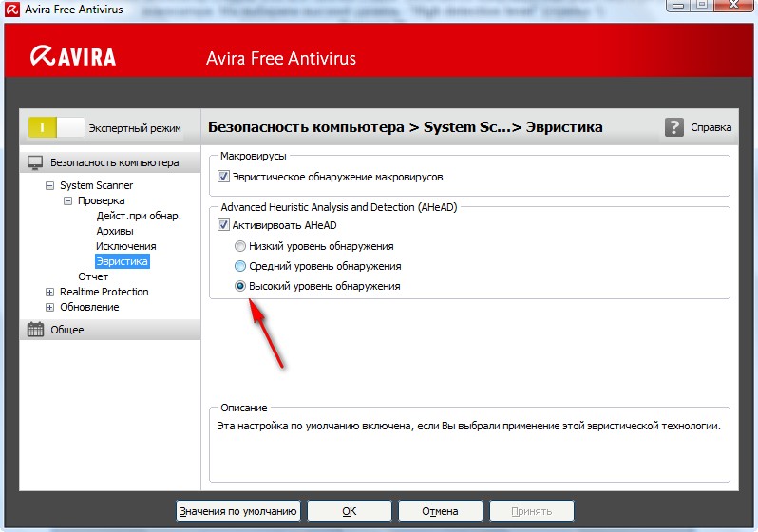This screenshot has width=758, height=532.
Task: Close the Avira Free Antivirus window
Action: (x=734, y=6)
